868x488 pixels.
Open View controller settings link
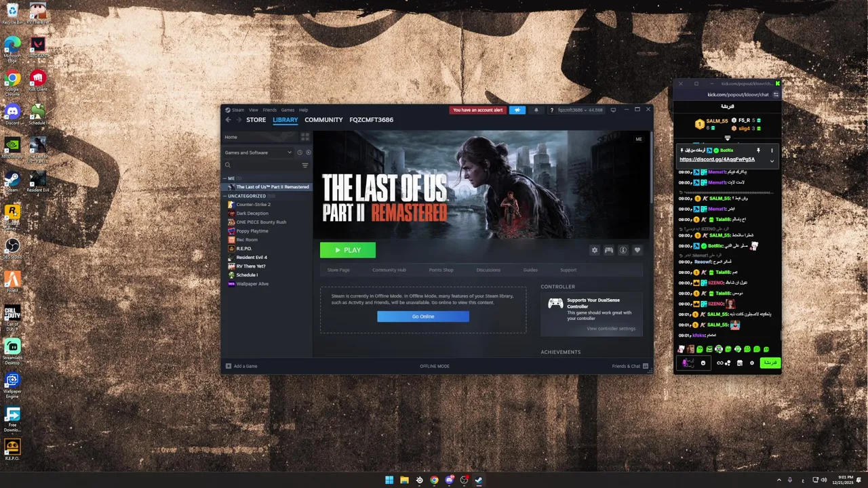[x=611, y=329]
